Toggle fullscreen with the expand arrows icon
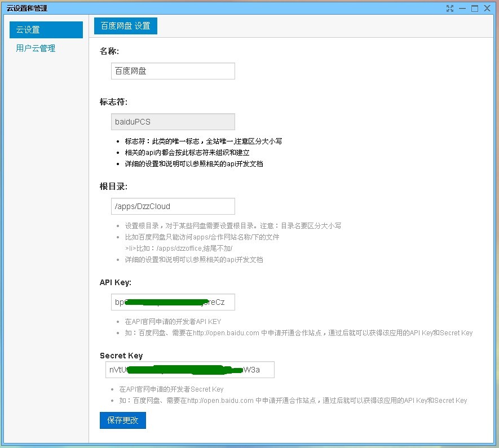The width and height of the screenshot is (499, 448). (450, 8)
